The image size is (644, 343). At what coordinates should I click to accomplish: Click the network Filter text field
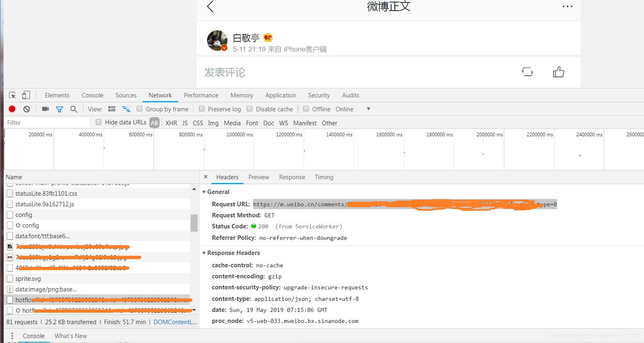(47, 122)
